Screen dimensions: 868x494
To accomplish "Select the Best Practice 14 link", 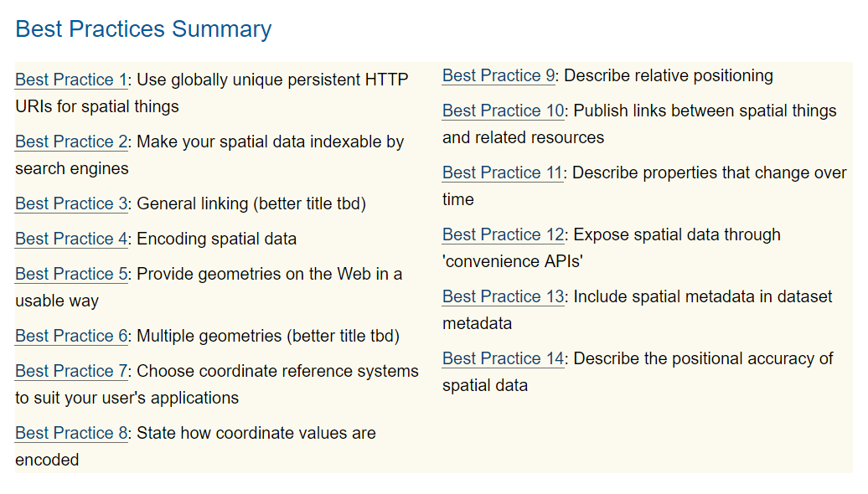I will point(504,359).
